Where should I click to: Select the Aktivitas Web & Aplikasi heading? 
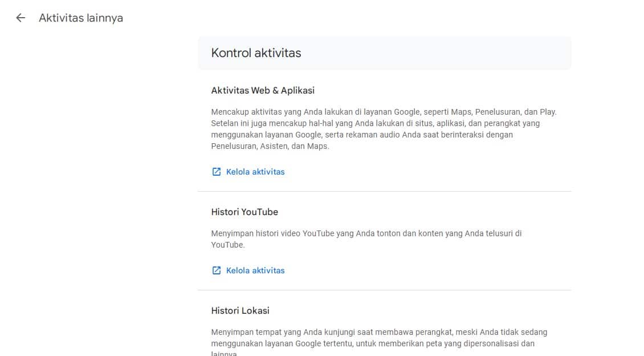click(x=263, y=90)
